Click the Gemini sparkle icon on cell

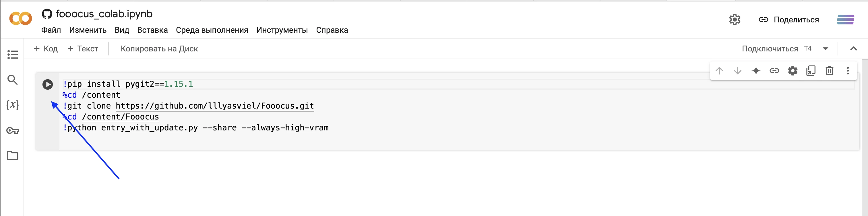point(756,71)
